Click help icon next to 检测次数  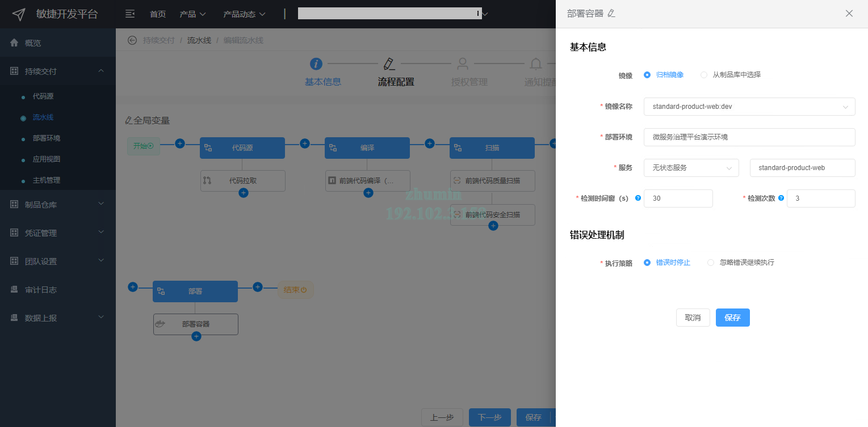pos(781,198)
